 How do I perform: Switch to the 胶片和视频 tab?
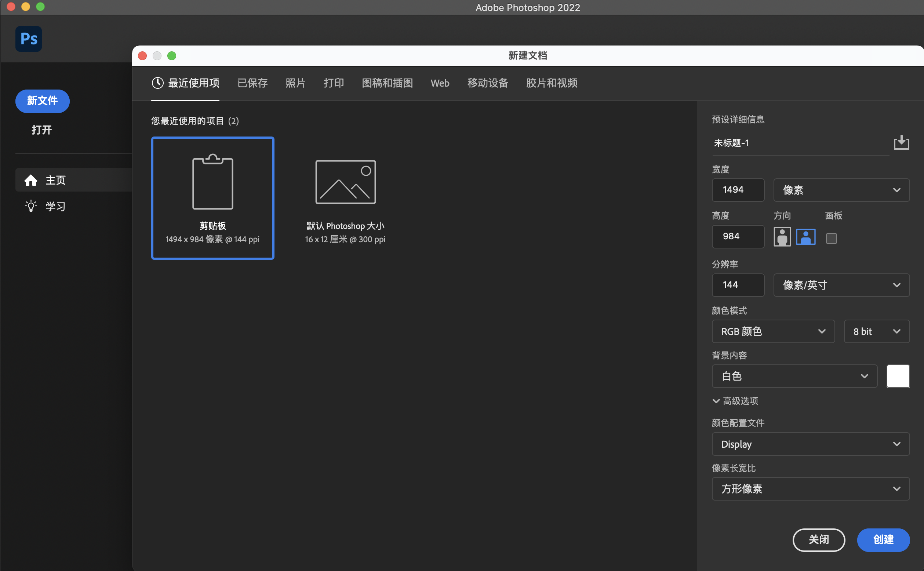click(552, 83)
